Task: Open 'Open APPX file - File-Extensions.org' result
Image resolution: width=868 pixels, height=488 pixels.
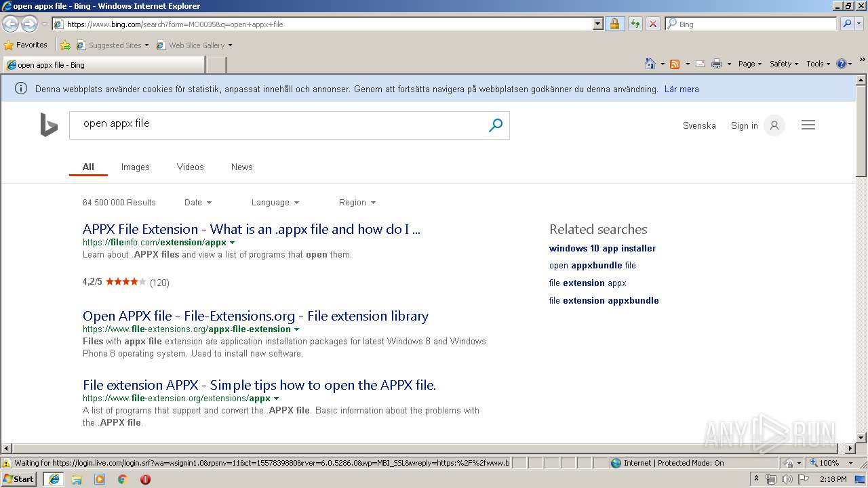Action: (x=256, y=316)
